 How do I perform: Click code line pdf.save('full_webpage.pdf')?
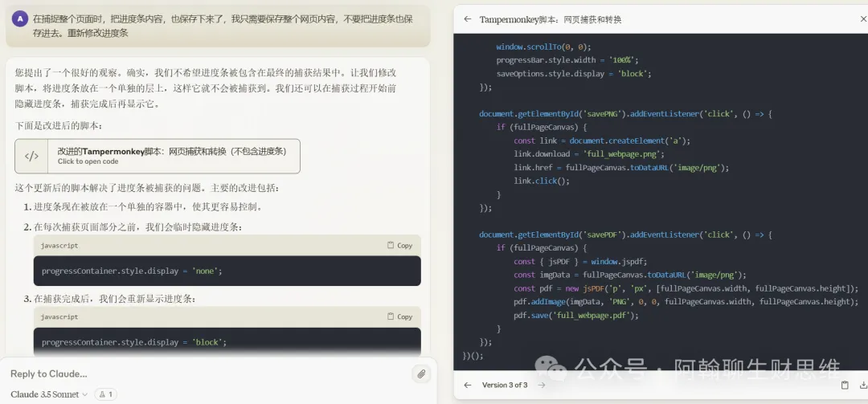(576, 315)
